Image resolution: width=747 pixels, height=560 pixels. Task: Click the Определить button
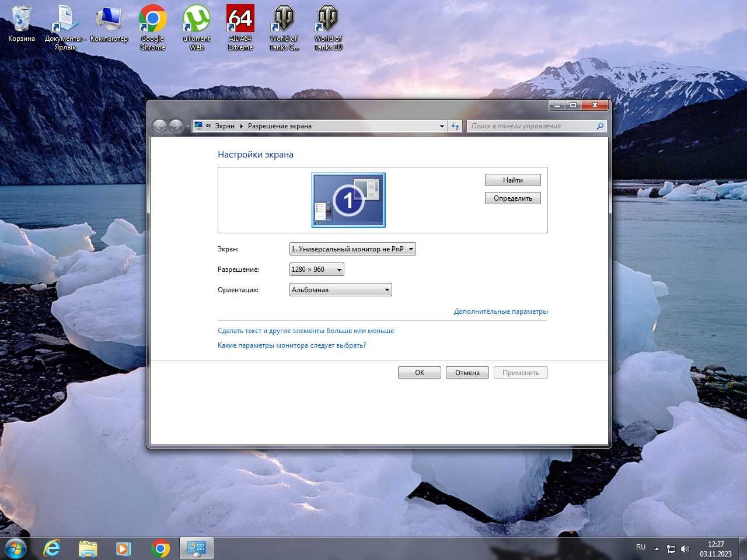pos(513,198)
